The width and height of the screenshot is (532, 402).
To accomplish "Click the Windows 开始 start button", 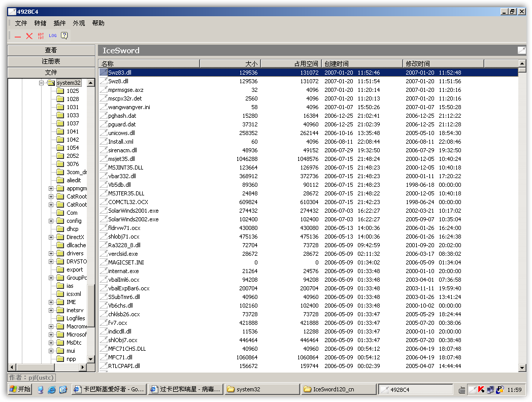I will point(20,389).
